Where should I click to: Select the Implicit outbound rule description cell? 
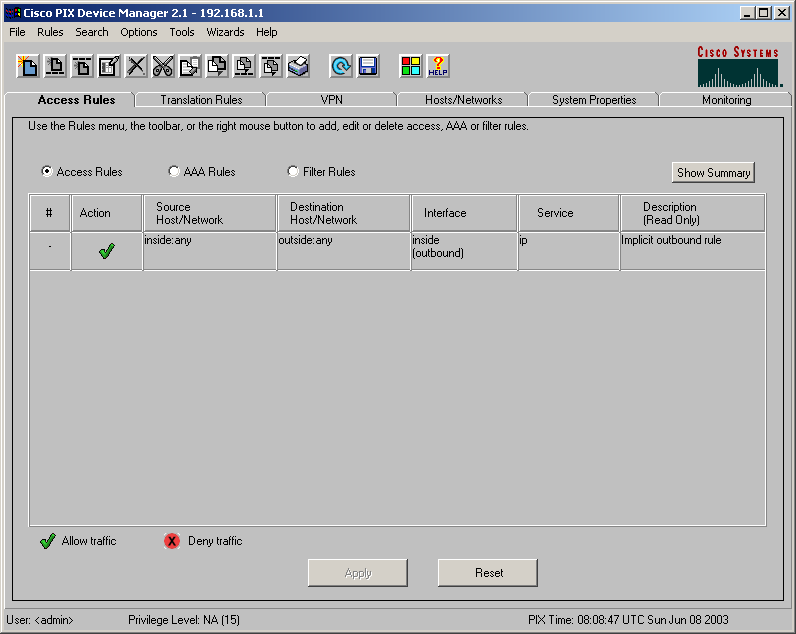click(692, 251)
